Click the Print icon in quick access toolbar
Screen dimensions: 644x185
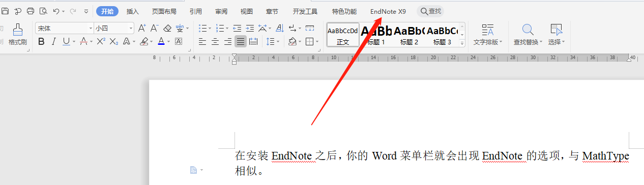(31, 11)
